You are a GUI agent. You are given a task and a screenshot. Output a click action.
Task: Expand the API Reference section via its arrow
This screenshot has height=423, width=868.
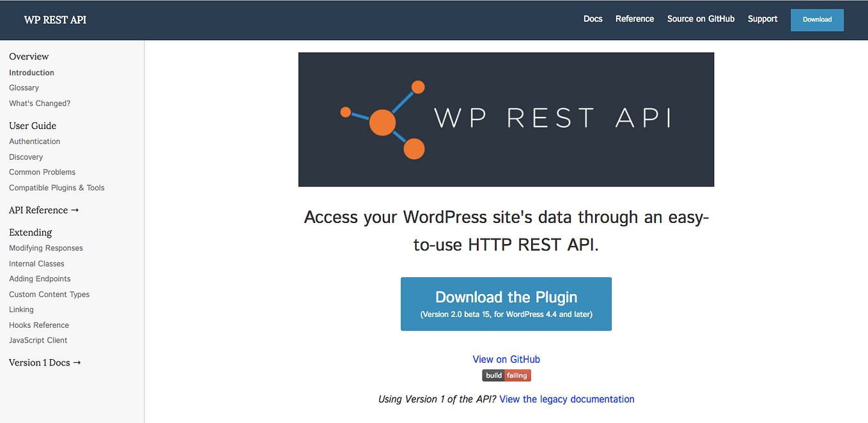pos(75,210)
